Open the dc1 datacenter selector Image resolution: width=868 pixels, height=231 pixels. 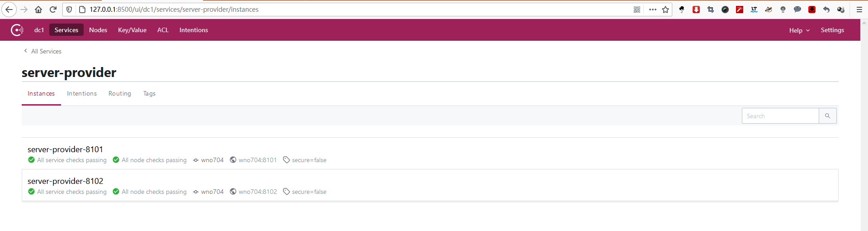(x=39, y=30)
